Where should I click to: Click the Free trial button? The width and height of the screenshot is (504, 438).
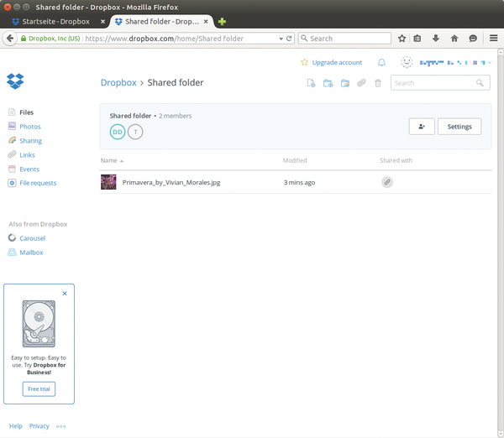point(39,388)
